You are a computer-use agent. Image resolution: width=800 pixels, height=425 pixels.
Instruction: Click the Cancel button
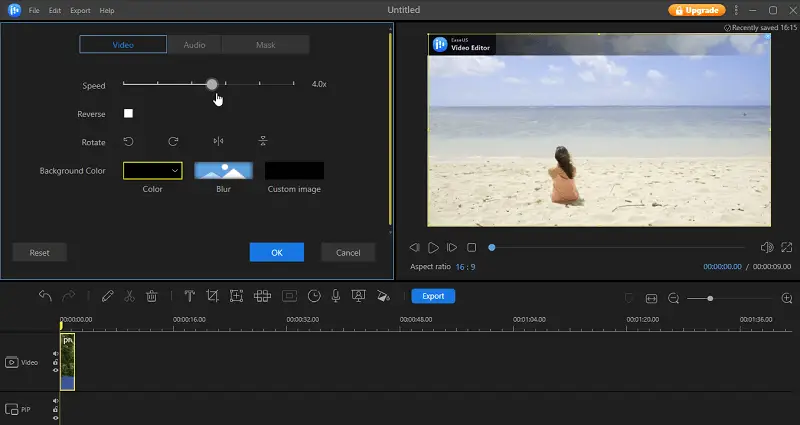348,253
